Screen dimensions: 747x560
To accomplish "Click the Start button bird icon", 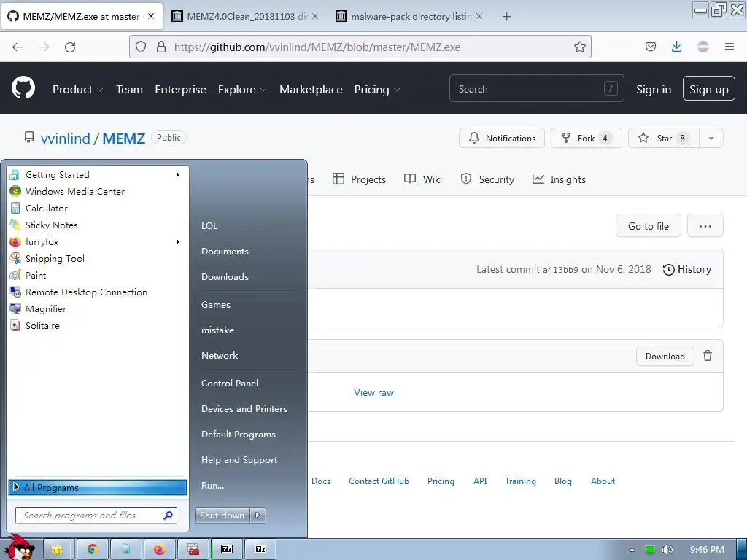I will [x=20, y=548].
